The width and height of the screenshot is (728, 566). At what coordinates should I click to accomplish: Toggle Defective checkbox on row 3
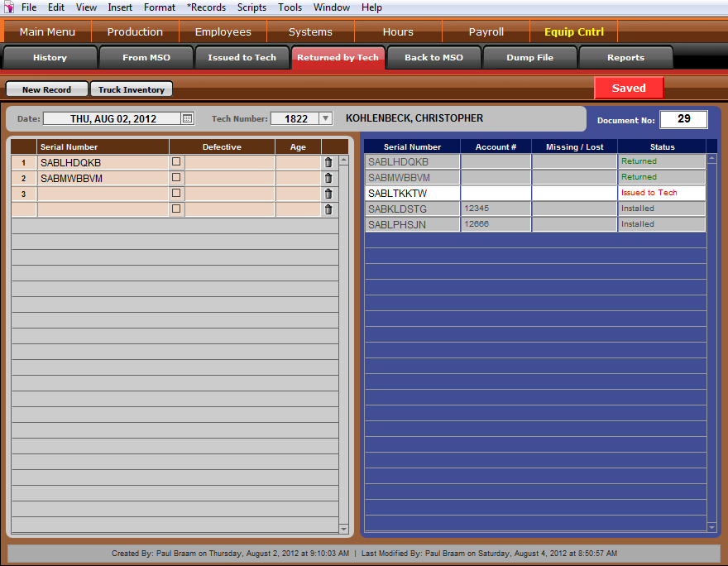click(176, 194)
